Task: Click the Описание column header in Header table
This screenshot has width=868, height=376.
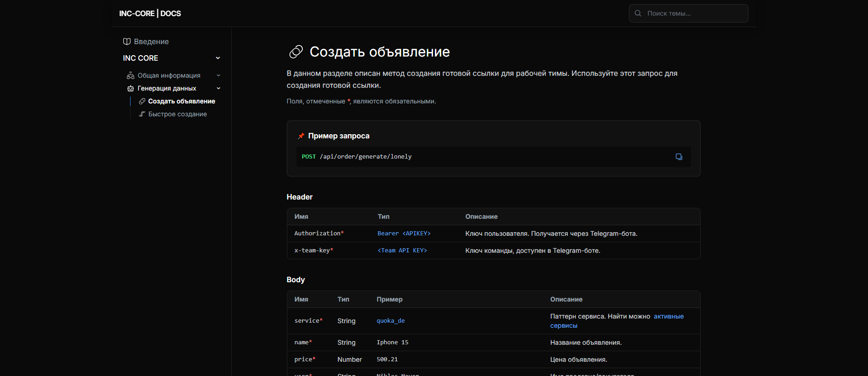Action: click(481, 216)
